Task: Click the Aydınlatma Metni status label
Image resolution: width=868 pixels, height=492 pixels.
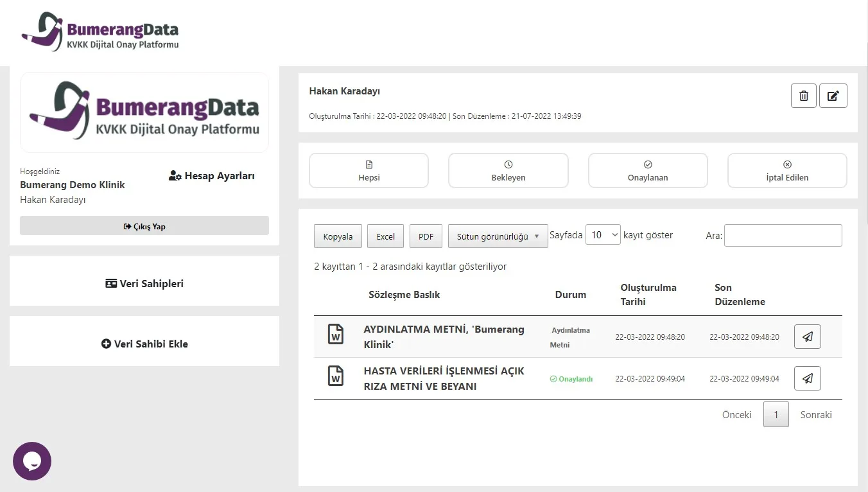Action: point(570,337)
